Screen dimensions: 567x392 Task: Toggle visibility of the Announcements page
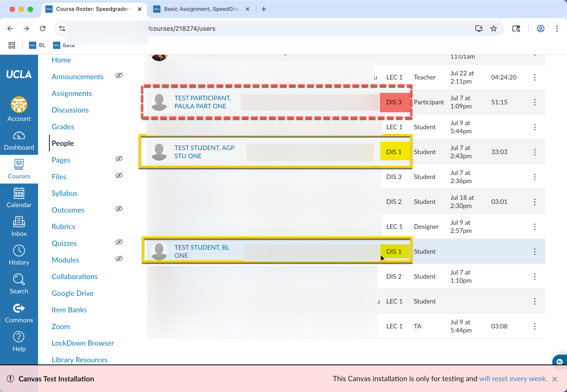click(x=119, y=75)
